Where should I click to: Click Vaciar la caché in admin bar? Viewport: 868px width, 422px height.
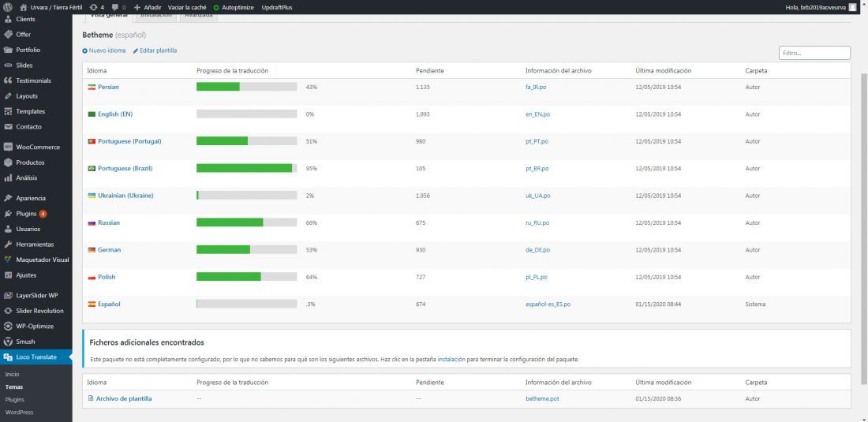[x=187, y=8]
